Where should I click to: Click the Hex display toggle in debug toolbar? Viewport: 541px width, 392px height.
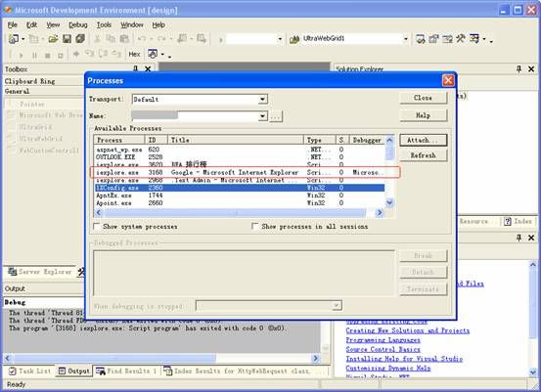134,54
